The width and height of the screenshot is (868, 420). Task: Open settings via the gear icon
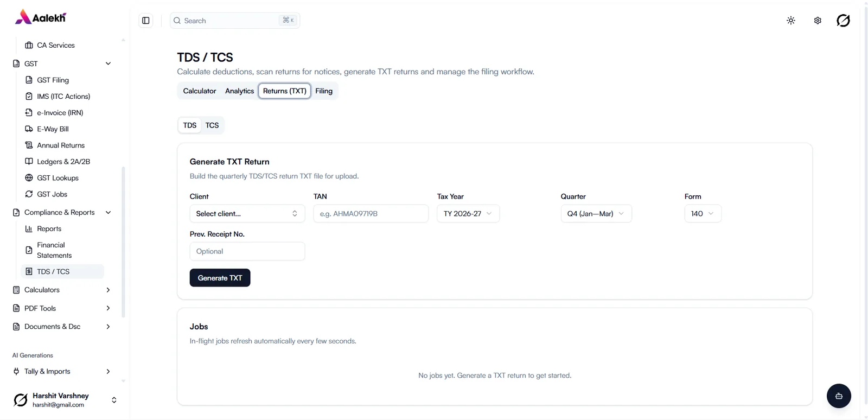[818, 21]
